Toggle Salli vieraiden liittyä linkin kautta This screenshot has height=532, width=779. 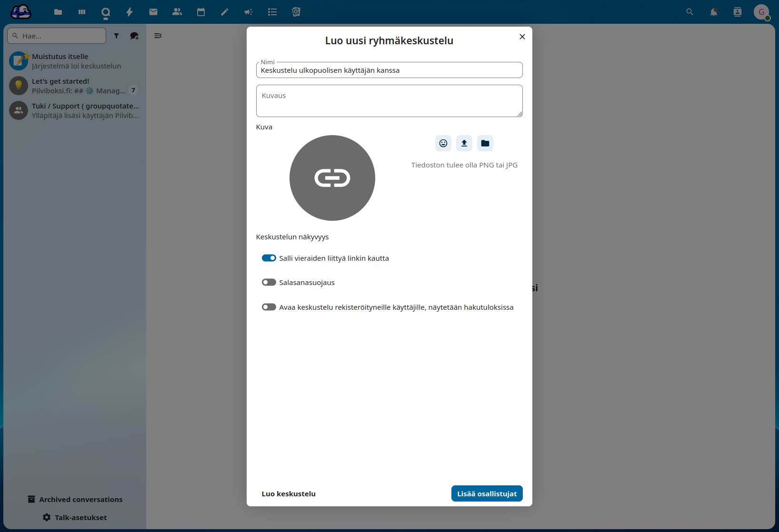pyautogui.click(x=269, y=258)
